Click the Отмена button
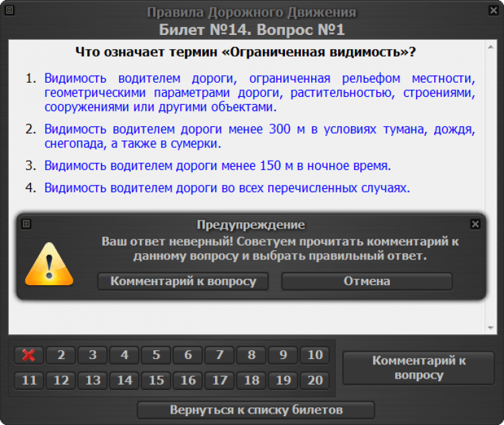Screen dimensions: 504x425 [x=367, y=282]
